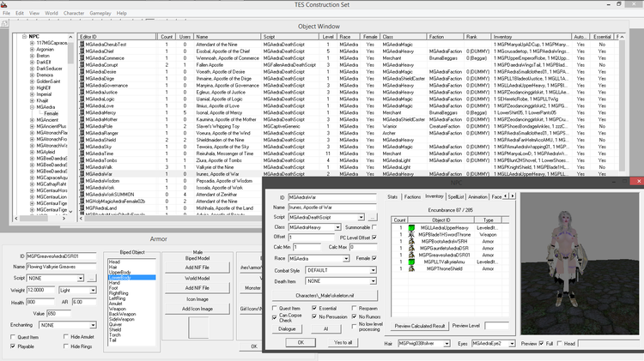Click the toolbar icon below File menu

pyautogui.click(x=4, y=24)
